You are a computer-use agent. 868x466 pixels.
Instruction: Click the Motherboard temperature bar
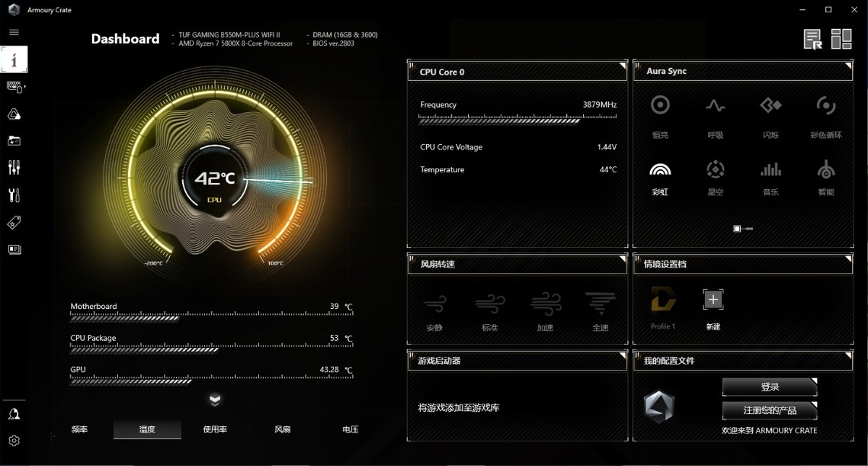(211, 317)
